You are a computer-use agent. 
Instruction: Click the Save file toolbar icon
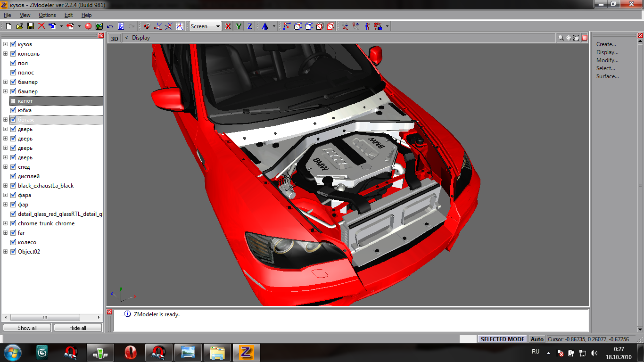[30, 26]
